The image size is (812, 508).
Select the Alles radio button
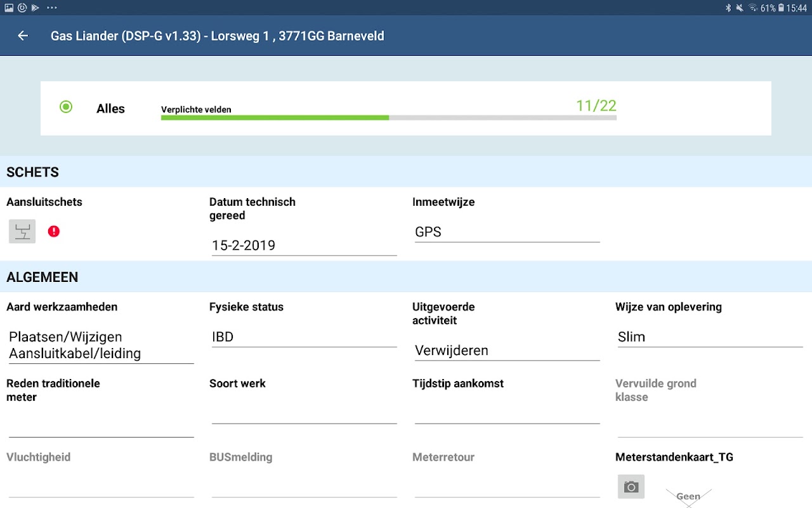(66, 107)
